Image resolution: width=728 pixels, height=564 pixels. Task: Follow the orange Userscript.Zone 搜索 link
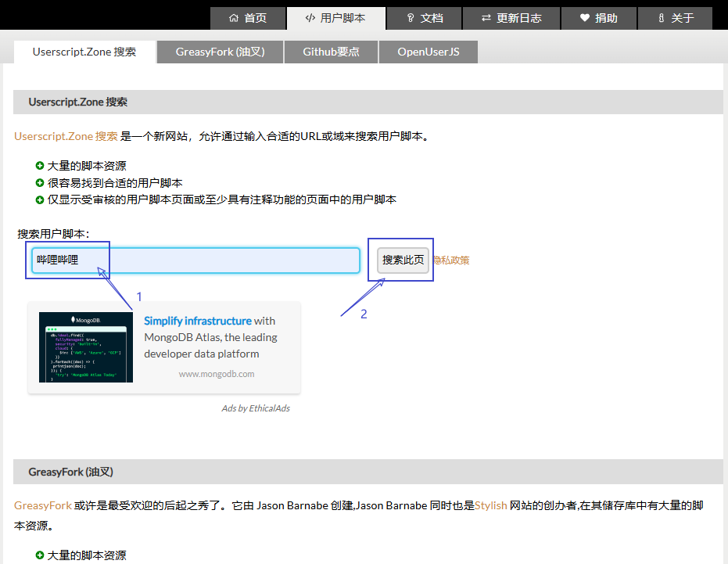[x=66, y=136]
